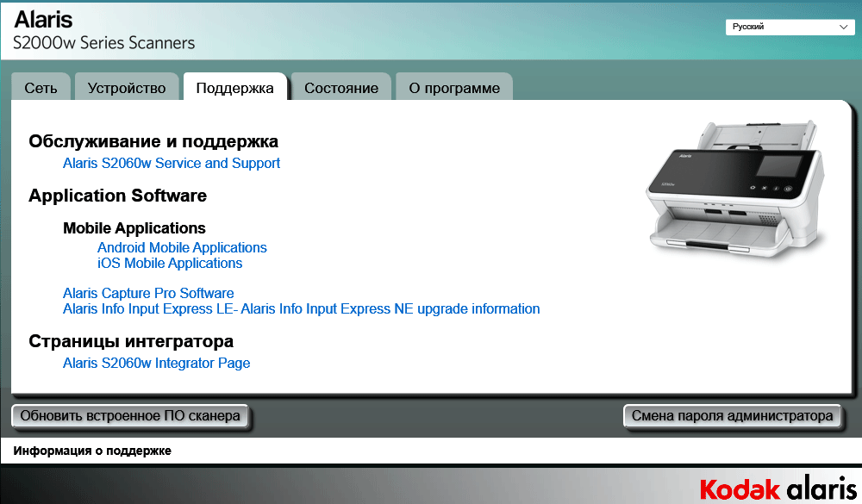Image resolution: width=862 pixels, height=504 pixels.
Task: Click the Alaris S2000w Series Scanners title
Action: pyautogui.click(x=104, y=30)
